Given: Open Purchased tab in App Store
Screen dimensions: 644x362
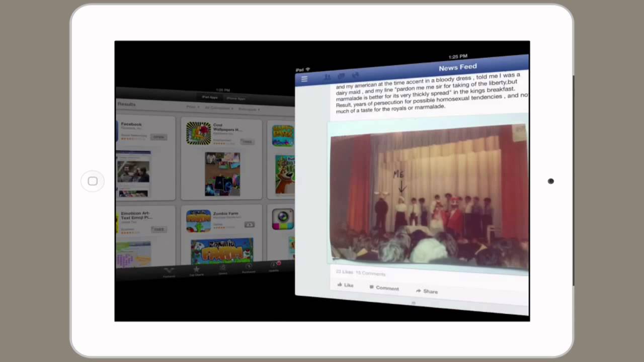Looking at the screenshot, I should coord(249,268).
